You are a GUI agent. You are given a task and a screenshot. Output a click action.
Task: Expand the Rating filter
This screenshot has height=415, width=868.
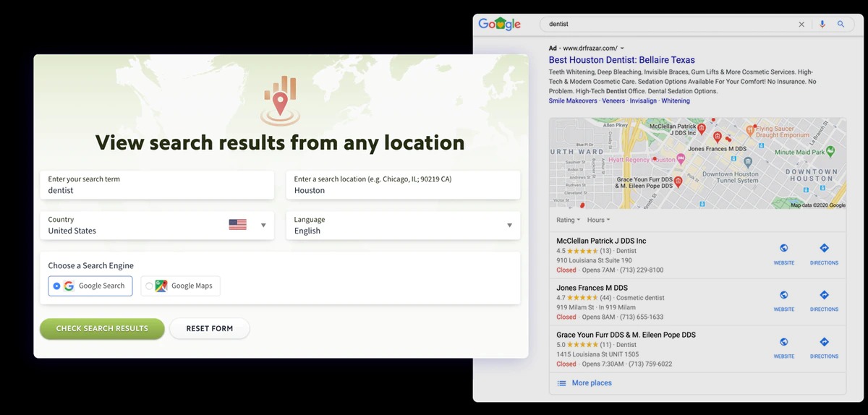pos(569,220)
